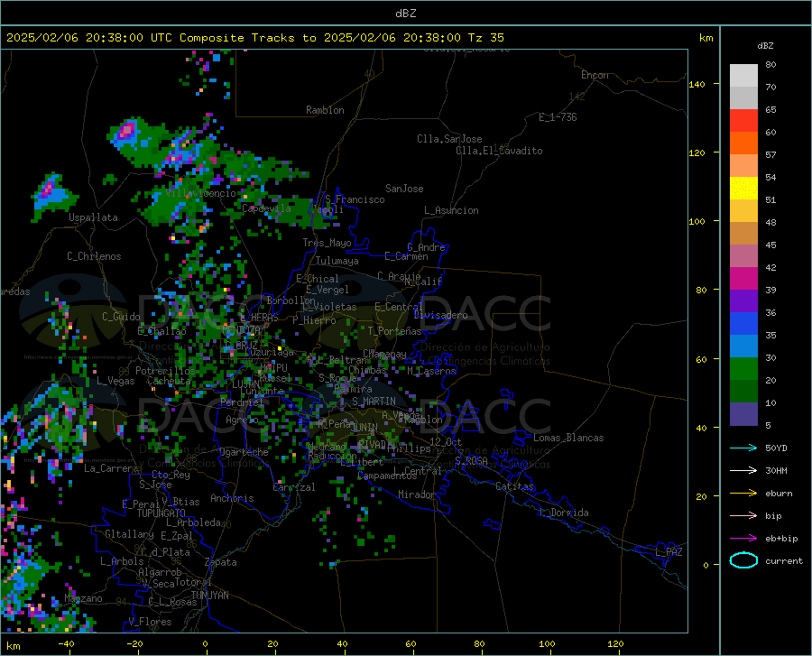Click the cyan 'current' ellipse symbol
The image size is (812, 656).
coord(743,560)
